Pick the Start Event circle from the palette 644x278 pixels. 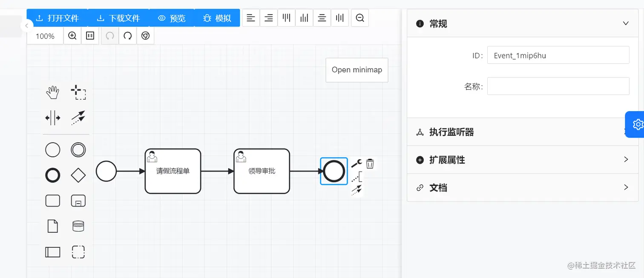click(52, 149)
